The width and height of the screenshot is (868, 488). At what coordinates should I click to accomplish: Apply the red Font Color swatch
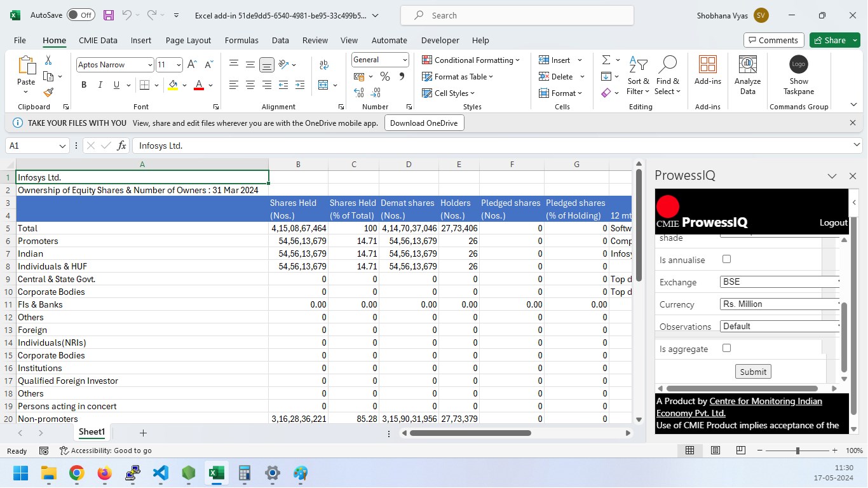(x=199, y=85)
